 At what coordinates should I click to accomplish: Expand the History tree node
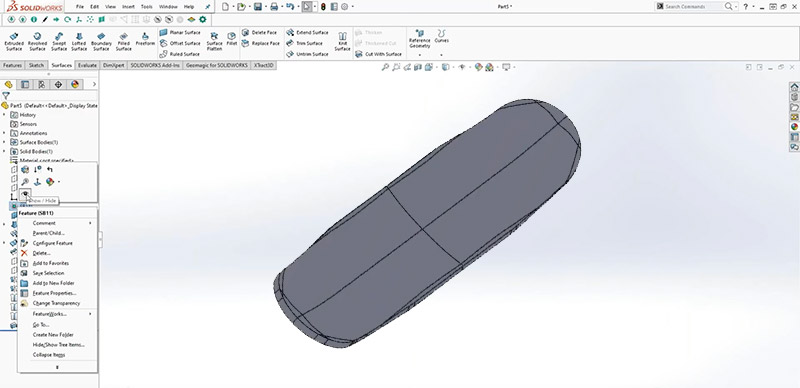[5, 115]
